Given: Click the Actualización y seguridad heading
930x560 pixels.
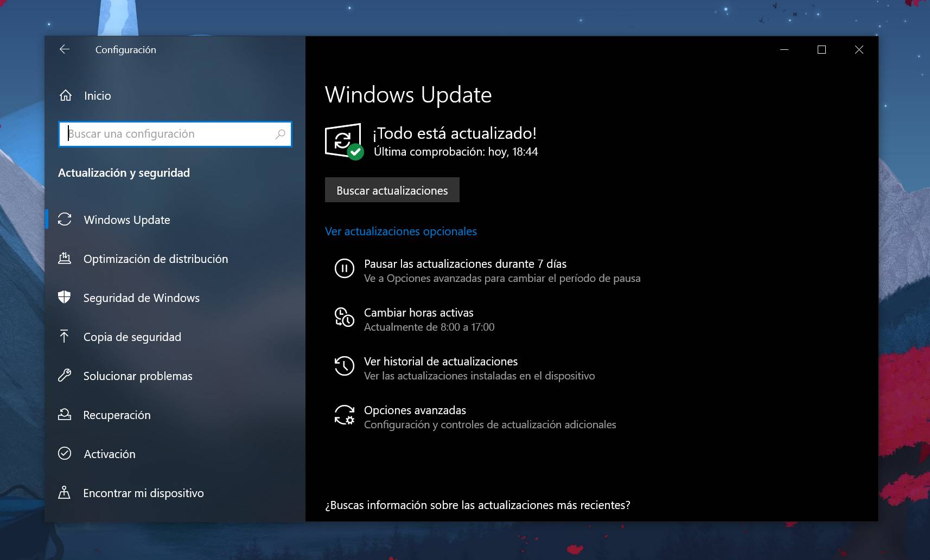Looking at the screenshot, I should 124,173.
